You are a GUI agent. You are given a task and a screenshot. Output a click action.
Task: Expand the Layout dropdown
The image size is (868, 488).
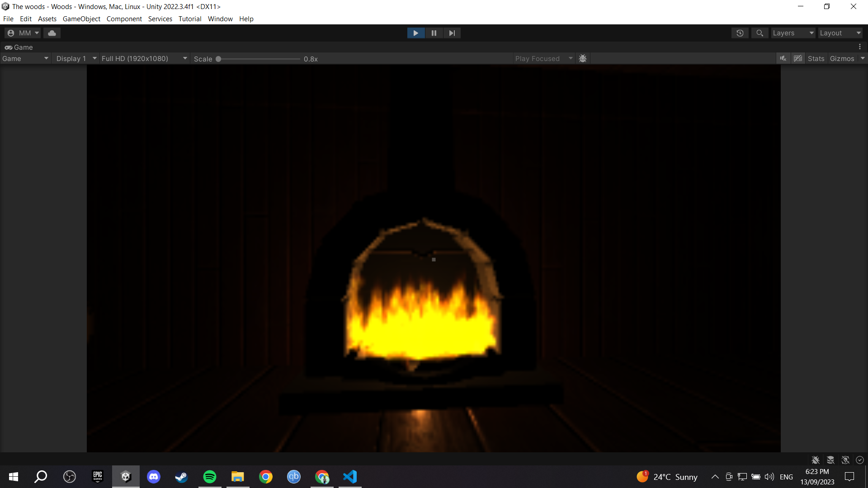pyautogui.click(x=840, y=33)
